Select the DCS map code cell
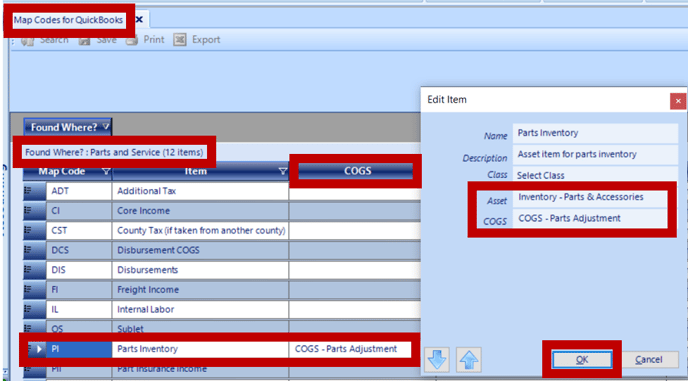Screen dimensions: 688x381 (x=79, y=250)
